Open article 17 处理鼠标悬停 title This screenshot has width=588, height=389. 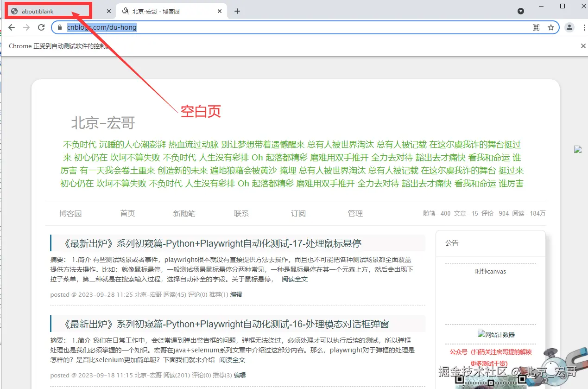pyautogui.click(x=212, y=243)
